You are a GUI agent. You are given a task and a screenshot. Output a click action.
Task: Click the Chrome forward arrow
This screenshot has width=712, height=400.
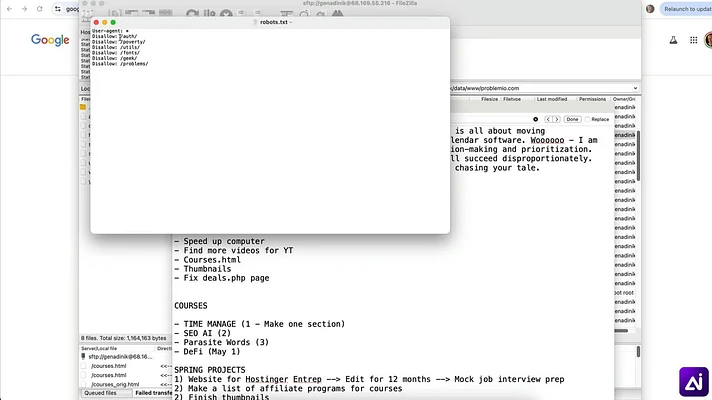coord(24,9)
